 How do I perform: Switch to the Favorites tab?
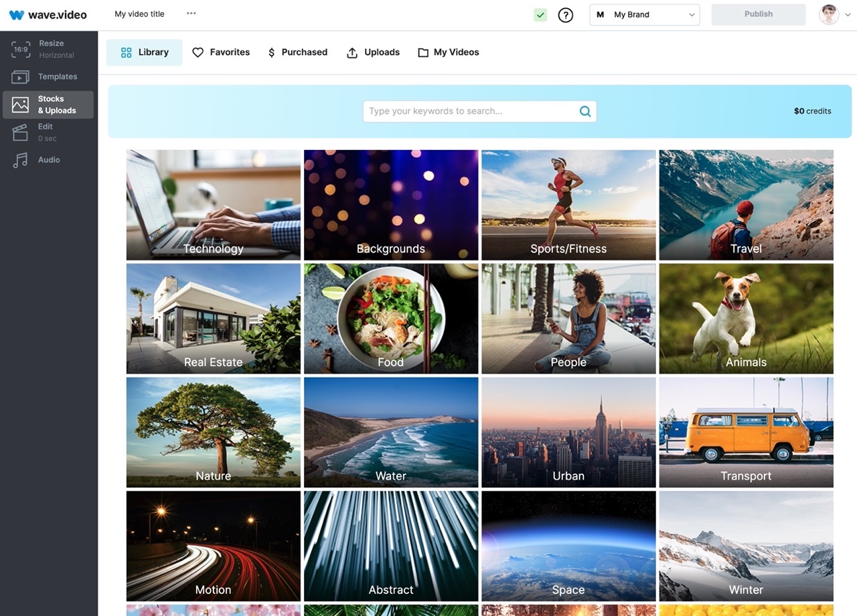pos(221,52)
